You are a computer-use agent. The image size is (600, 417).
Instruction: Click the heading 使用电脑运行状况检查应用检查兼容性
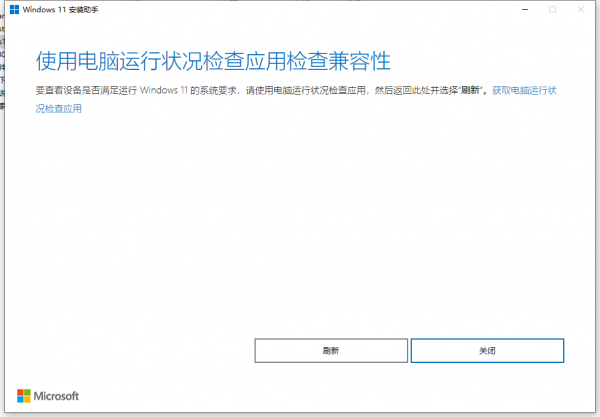213,61
